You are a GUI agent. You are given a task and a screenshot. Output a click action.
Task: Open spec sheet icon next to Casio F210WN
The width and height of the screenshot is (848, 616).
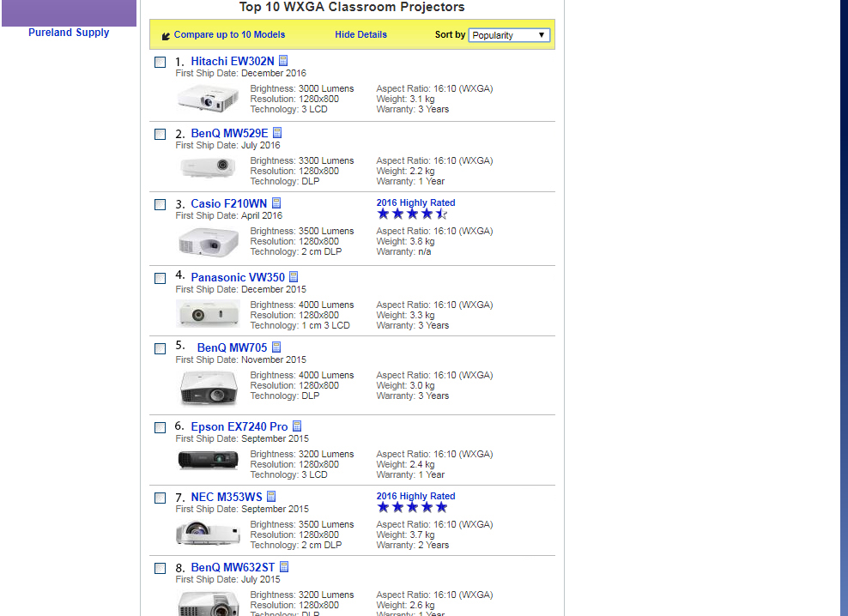point(276,203)
